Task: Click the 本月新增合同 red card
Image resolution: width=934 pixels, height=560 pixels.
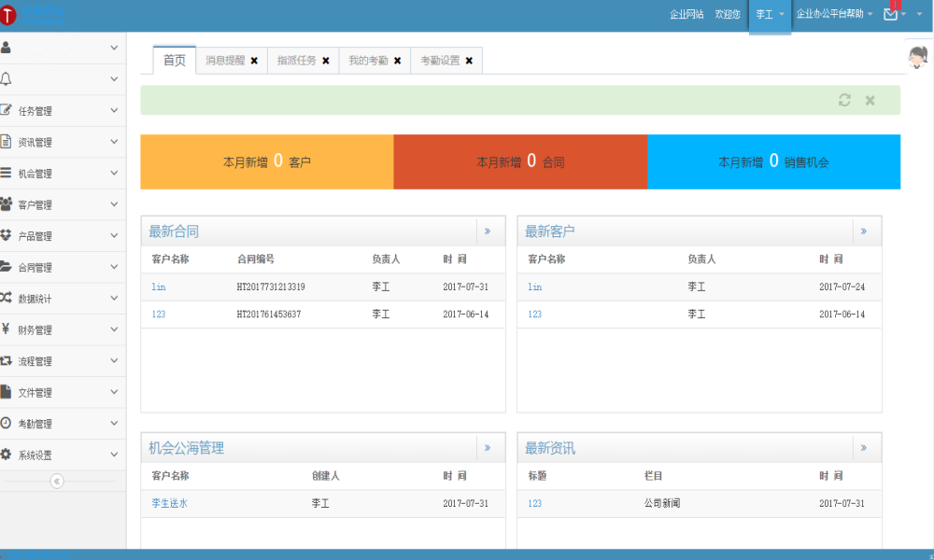Action: [520, 161]
